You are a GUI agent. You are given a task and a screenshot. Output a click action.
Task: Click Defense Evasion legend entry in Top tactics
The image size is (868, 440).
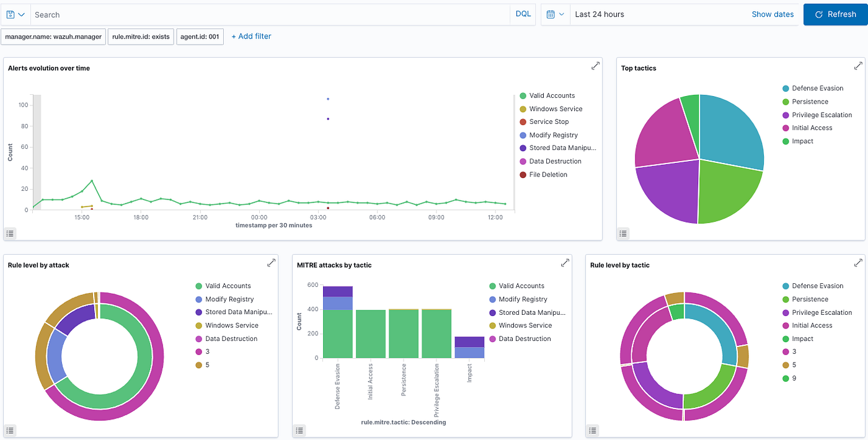(x=813, y=89)
